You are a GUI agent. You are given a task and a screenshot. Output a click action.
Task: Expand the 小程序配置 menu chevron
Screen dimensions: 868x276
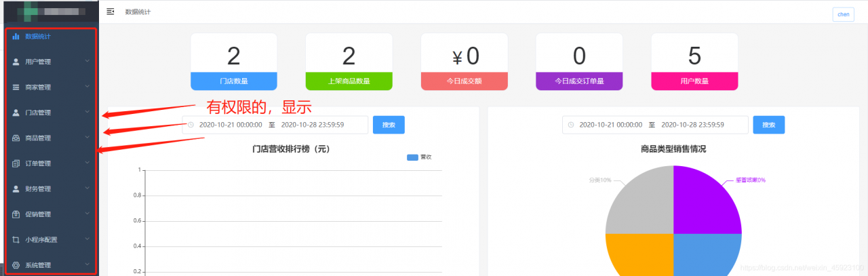[87, 239]
